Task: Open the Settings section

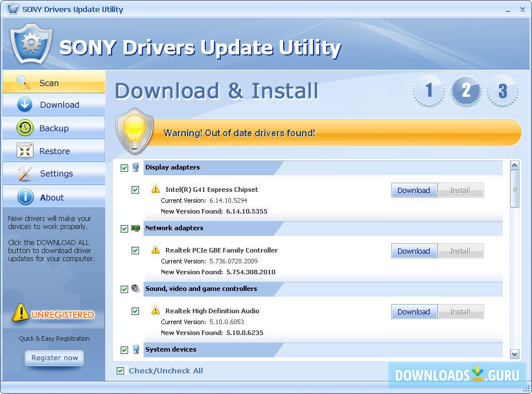Action: tap(54, 174)
